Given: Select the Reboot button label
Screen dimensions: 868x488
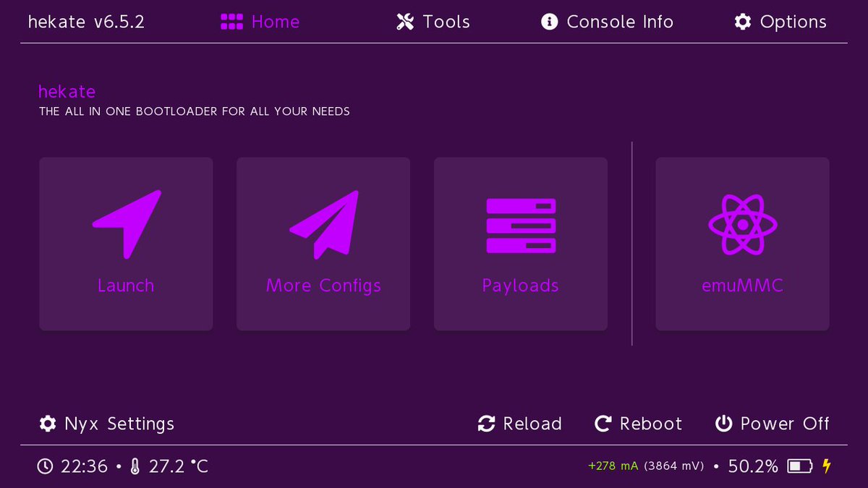Looking at the screenshot, I should (651, 424).
